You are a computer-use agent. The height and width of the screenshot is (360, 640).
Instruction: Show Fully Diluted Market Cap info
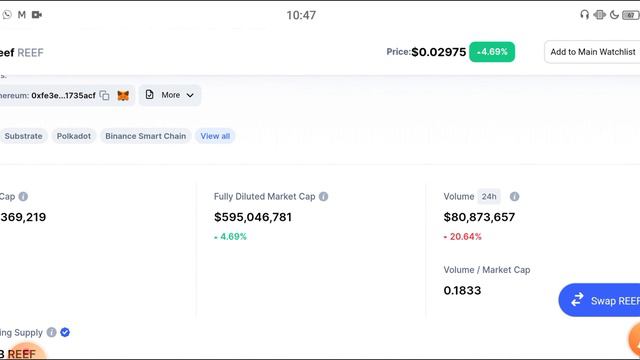pyautogui.click(x=323, y=196)
